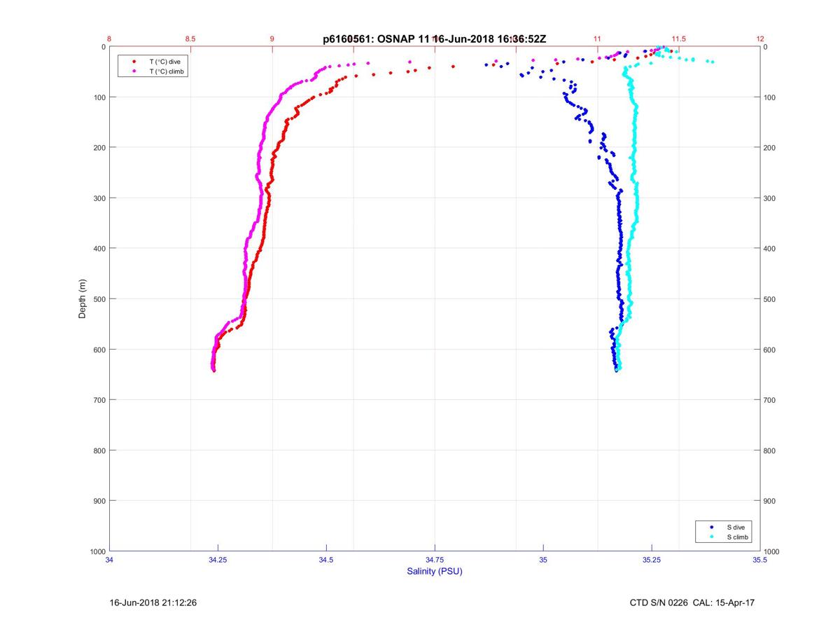840x620 pixels.
Task: Click depth tick 900 on the left axis
Action: 99,501
